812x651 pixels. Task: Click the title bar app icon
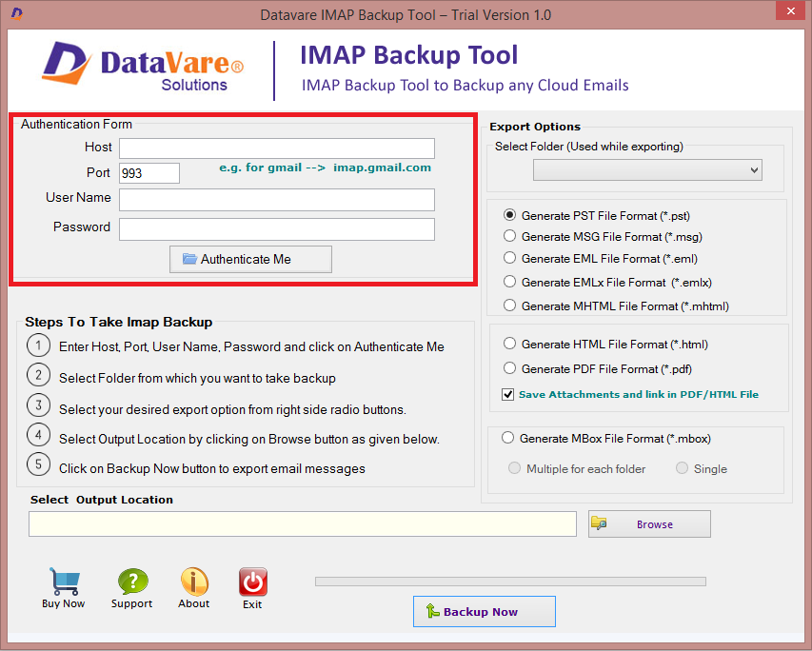[16, 13]
